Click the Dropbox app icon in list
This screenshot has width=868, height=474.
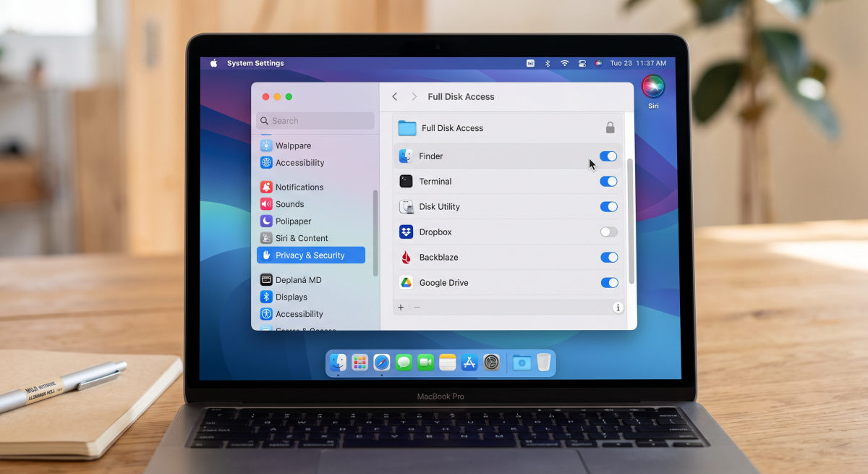[x=407, y=232]
